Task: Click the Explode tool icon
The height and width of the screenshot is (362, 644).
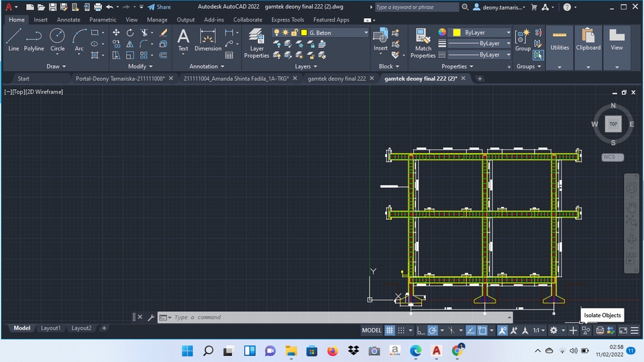Action: [163, 44]
